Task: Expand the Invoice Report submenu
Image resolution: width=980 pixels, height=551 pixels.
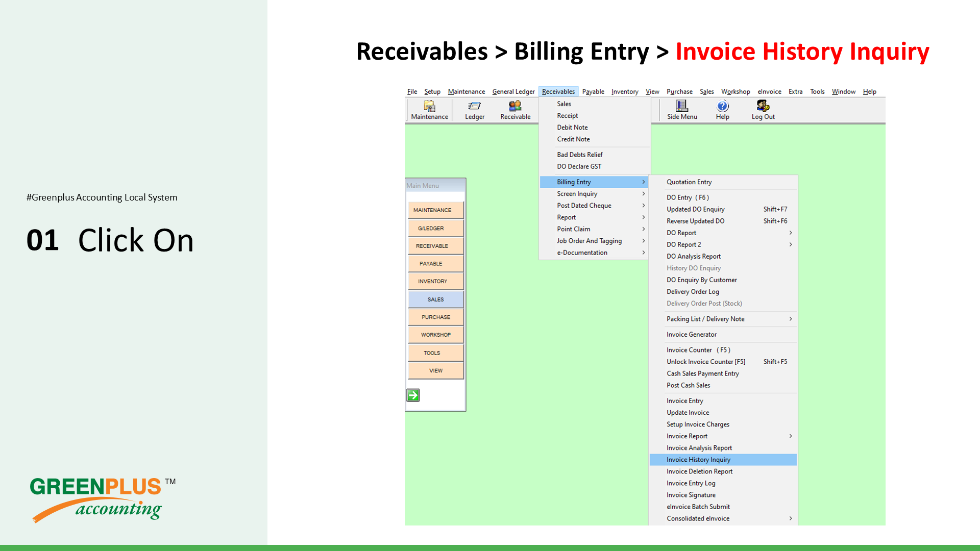Action: 723,436
